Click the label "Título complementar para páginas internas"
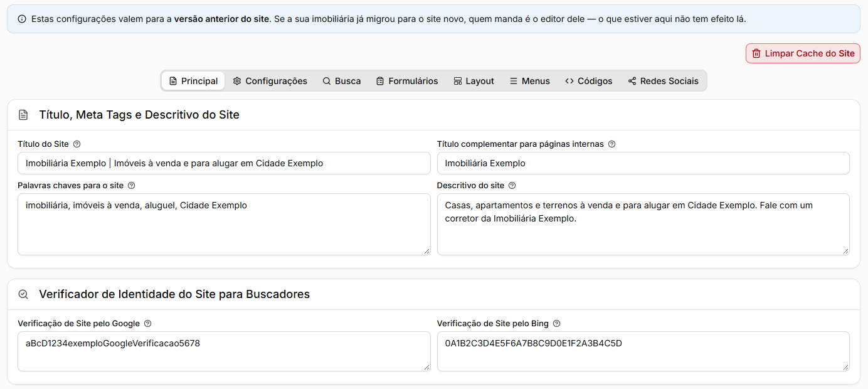The height and width of the screenshot is (389, 868). coord(521,144)
